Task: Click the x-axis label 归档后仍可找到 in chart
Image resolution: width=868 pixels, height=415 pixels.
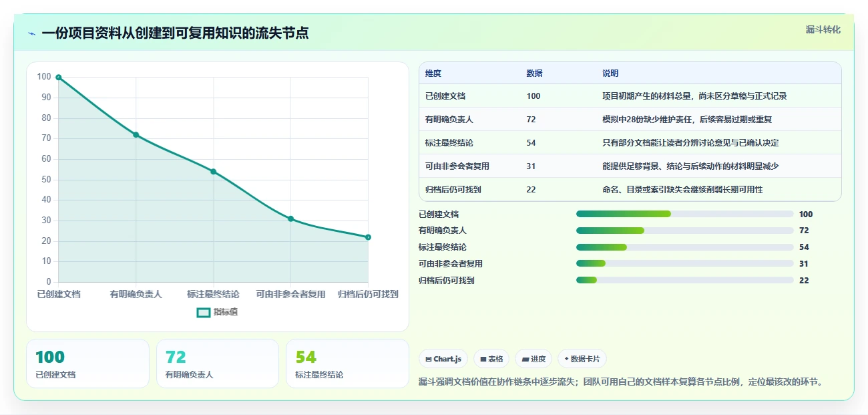Action: pos(368,294)
